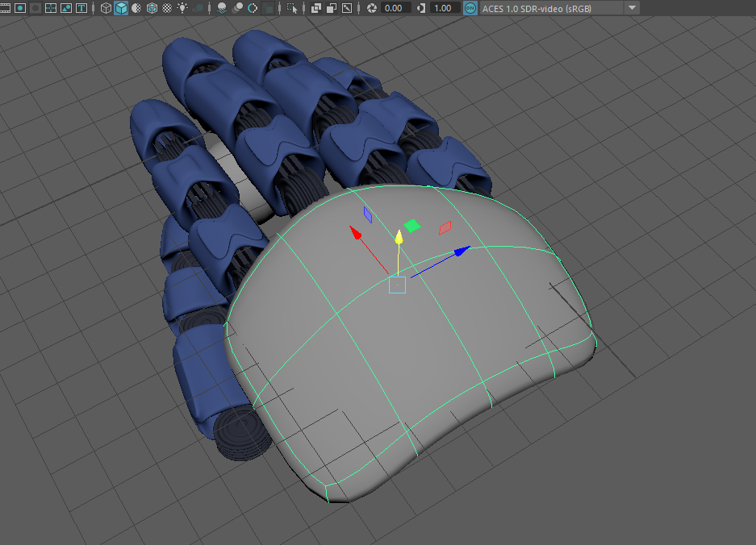Toggle Motion Blur in viewport
This screenshot has height=545, width=756.
[x=237, y=8]
